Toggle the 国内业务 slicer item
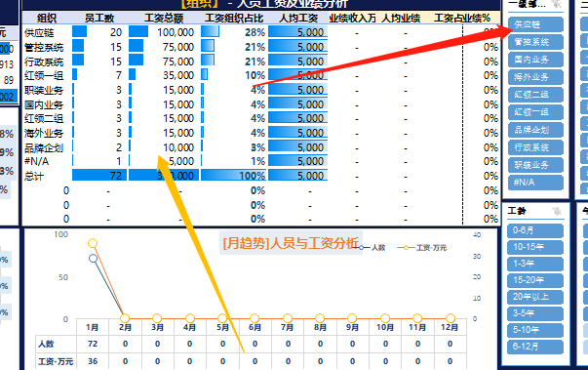588x370 pixels. point(535,60)
